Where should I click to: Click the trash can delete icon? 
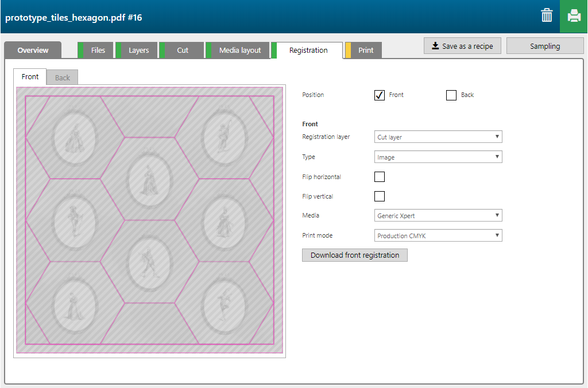pyautogui.click(x=547, y=16)
